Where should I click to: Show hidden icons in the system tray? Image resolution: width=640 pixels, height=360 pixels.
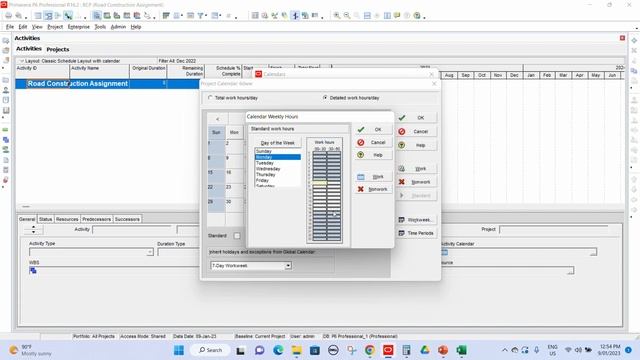pyautogui.click(x=504, y=350)
